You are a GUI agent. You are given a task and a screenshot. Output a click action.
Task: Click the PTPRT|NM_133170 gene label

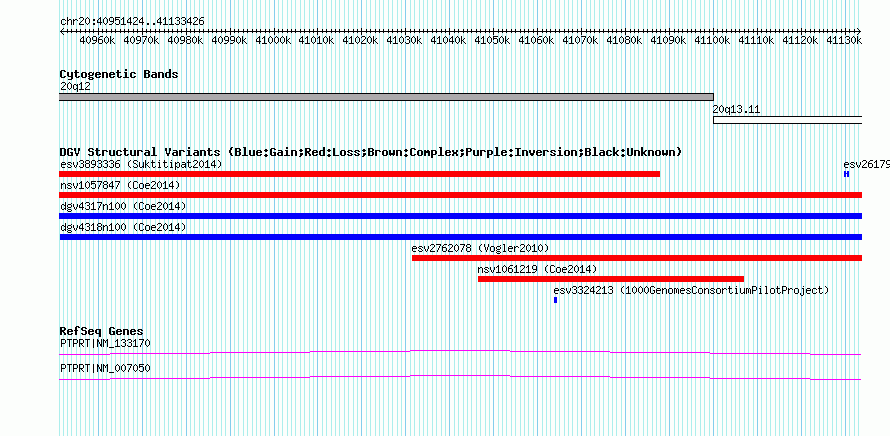click(x=105, y=343)
